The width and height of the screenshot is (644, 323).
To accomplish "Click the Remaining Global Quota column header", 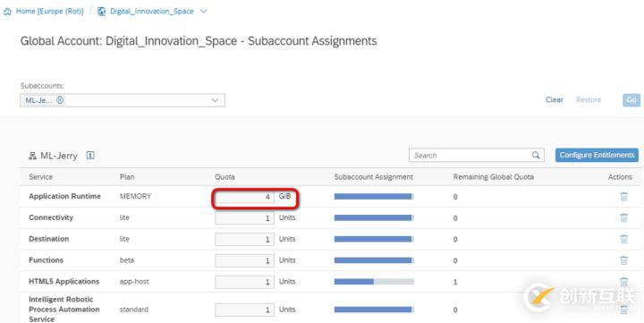I will pyautogui.click(x=493, y=177).
